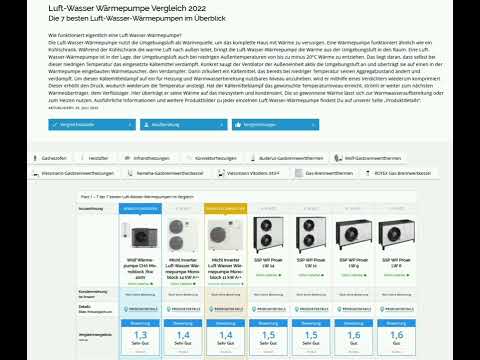Click the SSP WP Proair LW 9 image

[354, 235]
